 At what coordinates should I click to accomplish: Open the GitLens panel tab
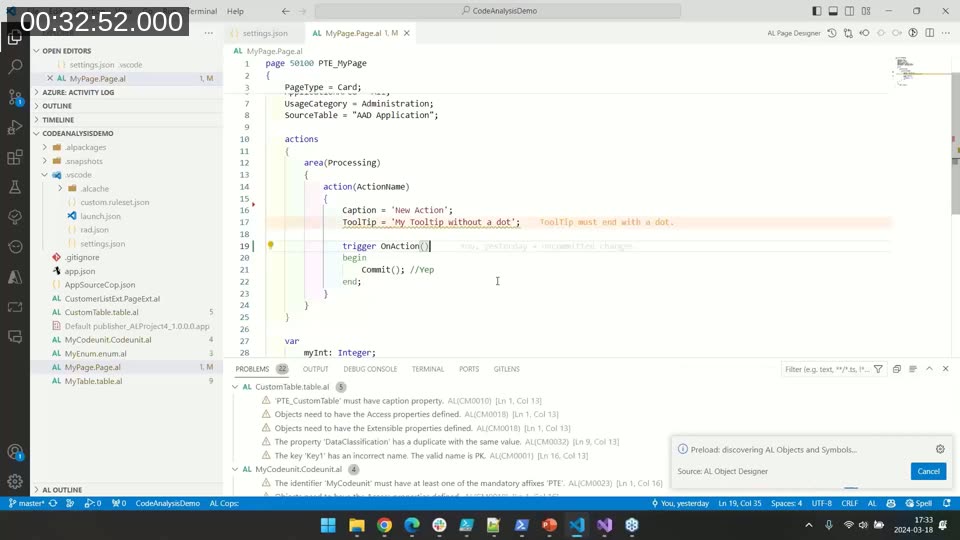pos(506,369)
